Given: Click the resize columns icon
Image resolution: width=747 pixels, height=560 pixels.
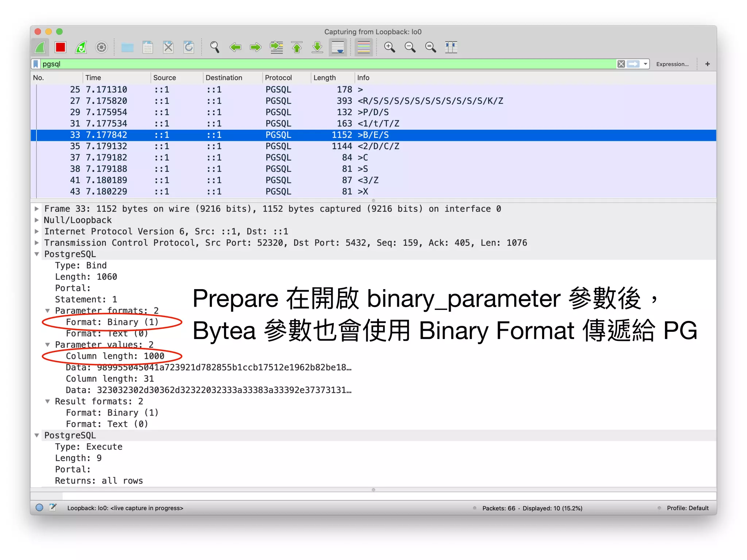Looking at the screenshot, I should point(451,47).
